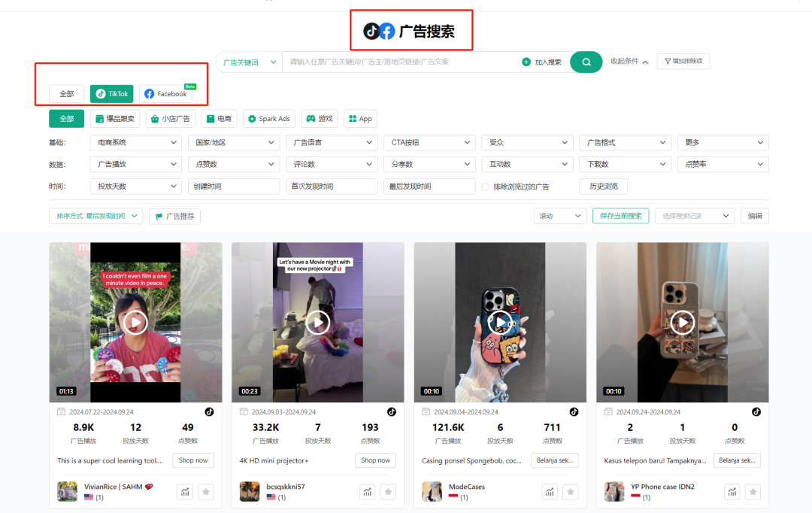Select the 全部 platform tab
Viewport: 812px width, 513px height.
66,94
